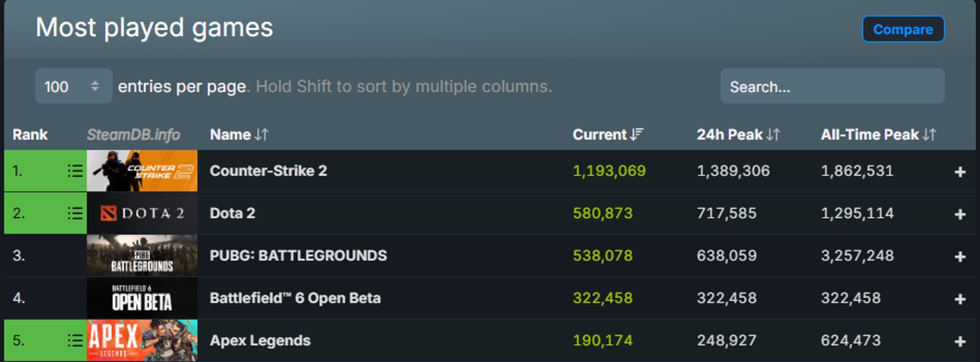Viewport: 980px width, 362px height.
Task: Open list icon in Dota 2 row
Action: click(x=75, y=213)
